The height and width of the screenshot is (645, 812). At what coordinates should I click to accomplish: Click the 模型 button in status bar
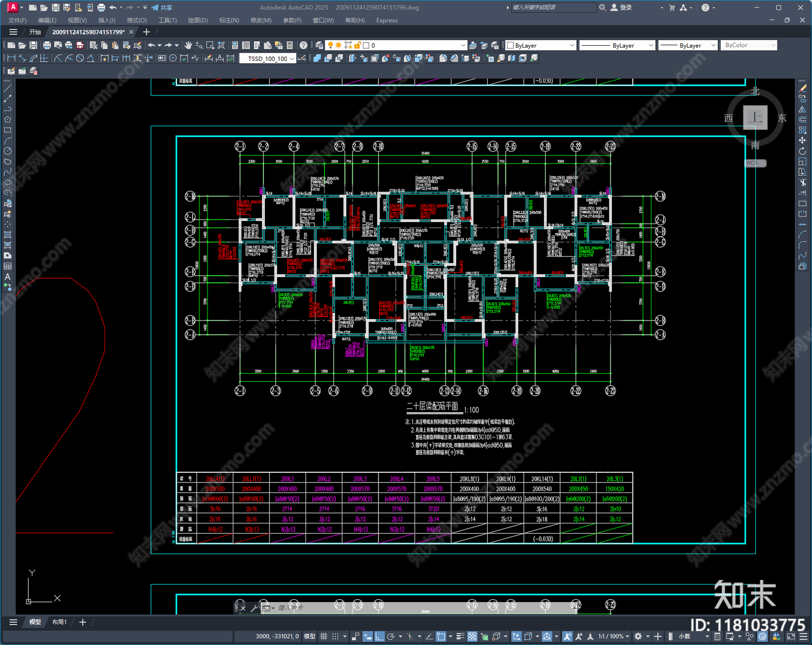310,636
